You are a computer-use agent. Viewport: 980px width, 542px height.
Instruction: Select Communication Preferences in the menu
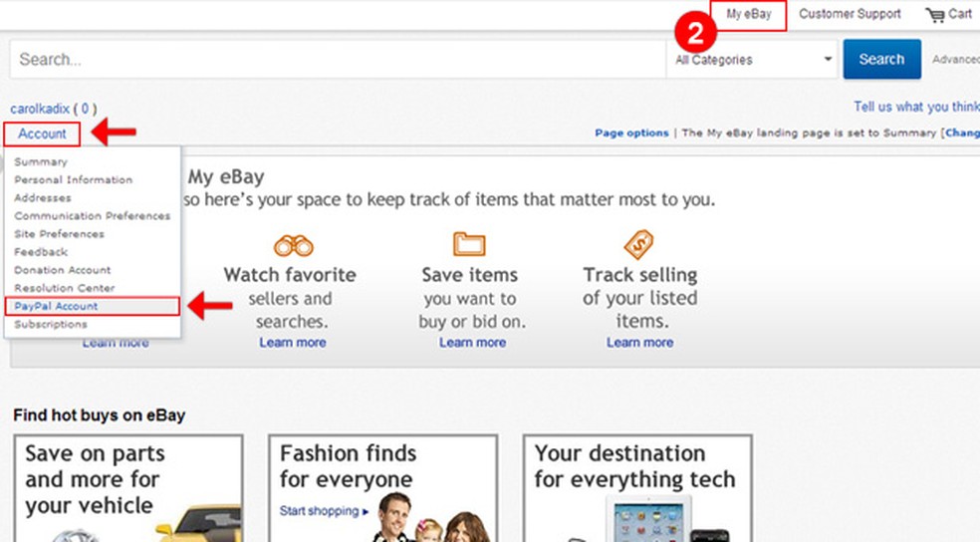(92, 216)
